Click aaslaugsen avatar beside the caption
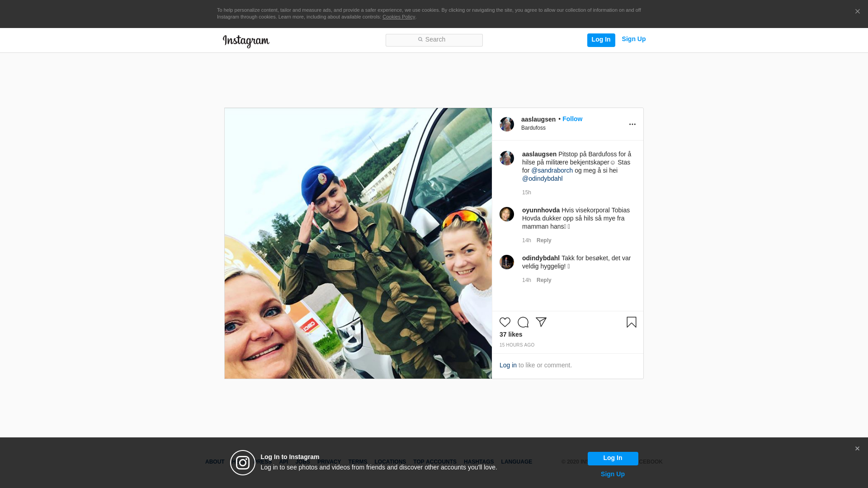868x488 pixels. point(507,158)
